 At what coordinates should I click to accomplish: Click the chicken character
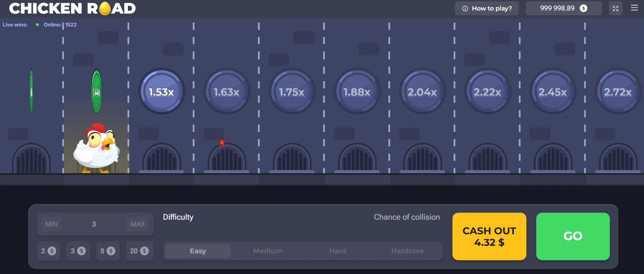(x=97, y=148)
